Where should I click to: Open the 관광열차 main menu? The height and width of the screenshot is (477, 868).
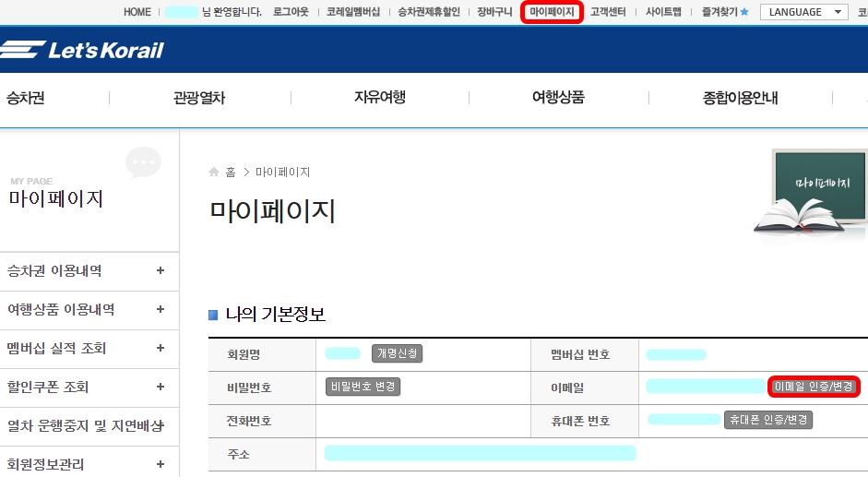pos(199,98)
